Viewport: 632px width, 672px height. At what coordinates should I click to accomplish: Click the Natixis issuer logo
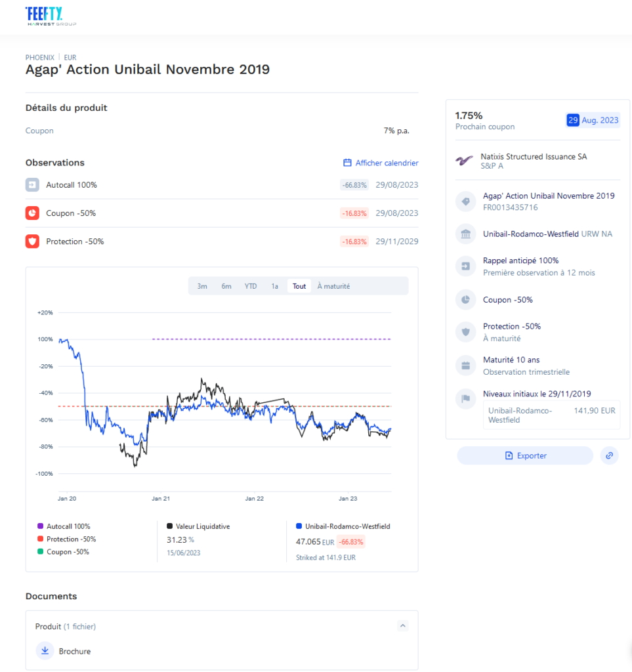click(465, 161)
